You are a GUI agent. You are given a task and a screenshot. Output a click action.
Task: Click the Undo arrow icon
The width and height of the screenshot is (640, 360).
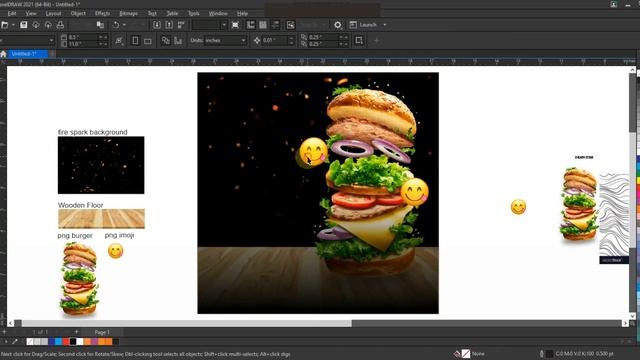pos(116,25)
